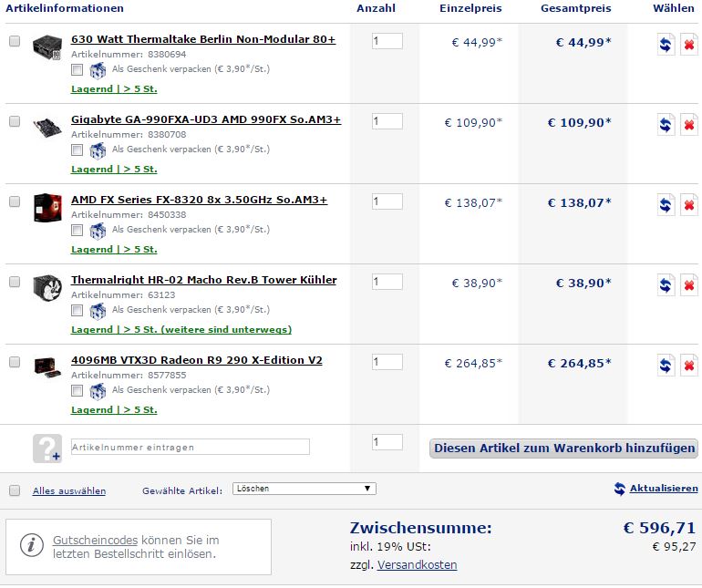702x588 pixels.
Task: Click stock status link for Gigabyte GA-990FXA-UD3
Action: click(x=114, y=170)
